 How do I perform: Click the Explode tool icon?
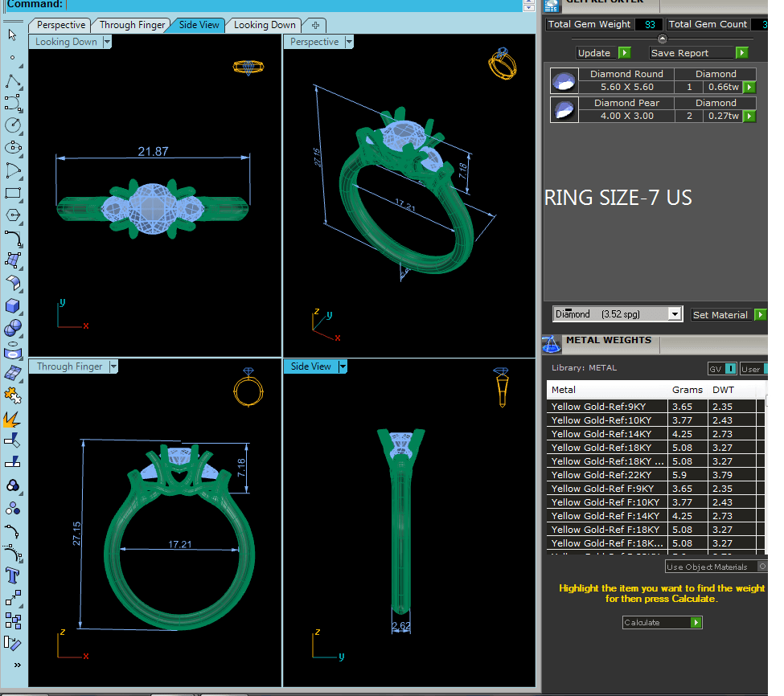coord(12,419)
